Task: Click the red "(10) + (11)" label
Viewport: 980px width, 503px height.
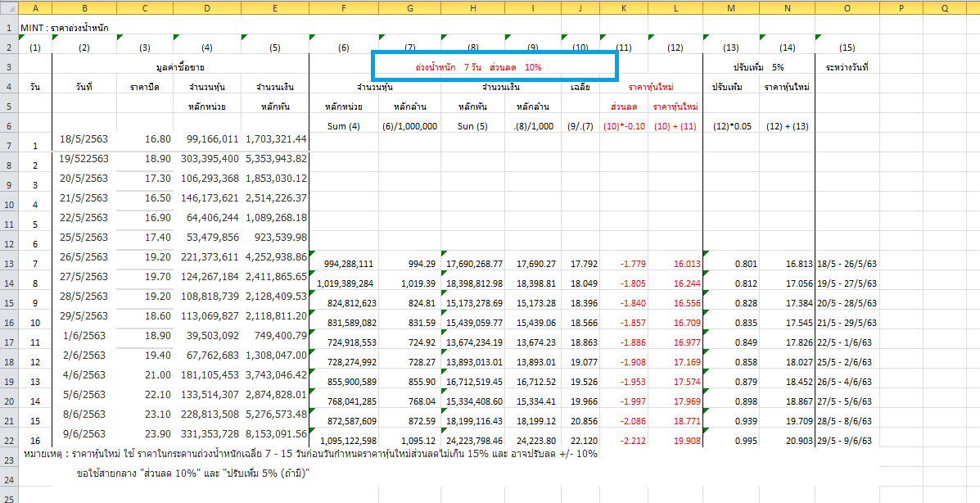Action: [x=675, y=126]
